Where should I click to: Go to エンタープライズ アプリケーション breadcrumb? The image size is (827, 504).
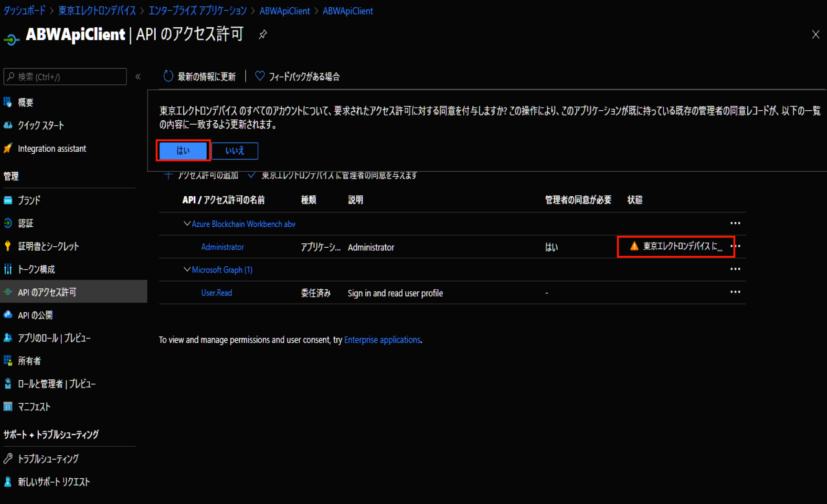point(198,10)
